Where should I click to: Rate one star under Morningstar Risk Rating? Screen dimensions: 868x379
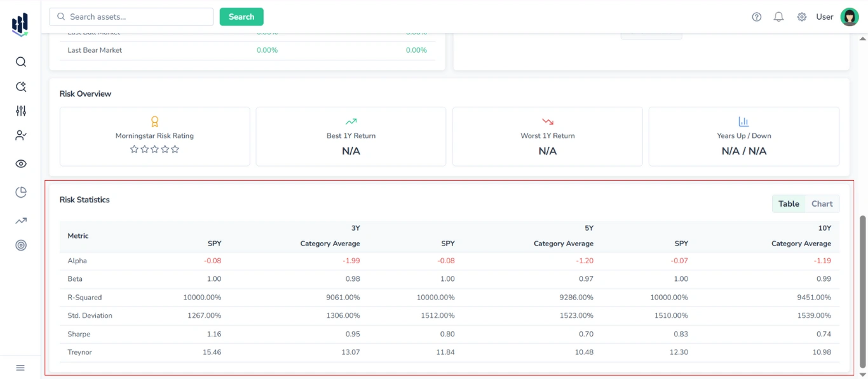click(134, 149)
